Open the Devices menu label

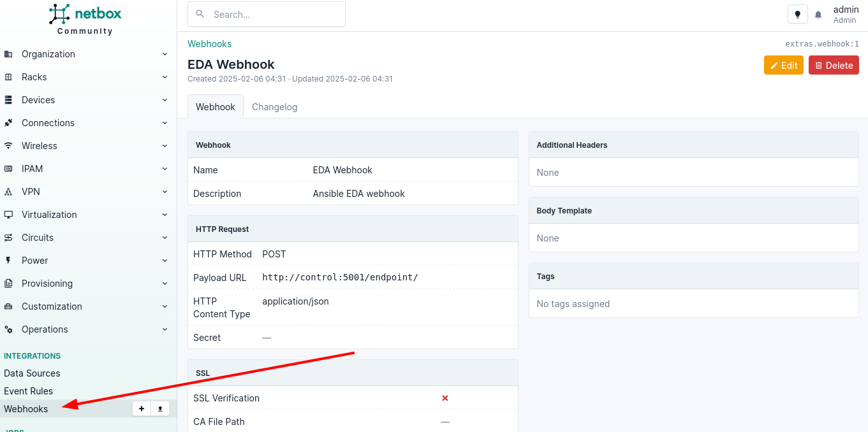pos(38,100)
